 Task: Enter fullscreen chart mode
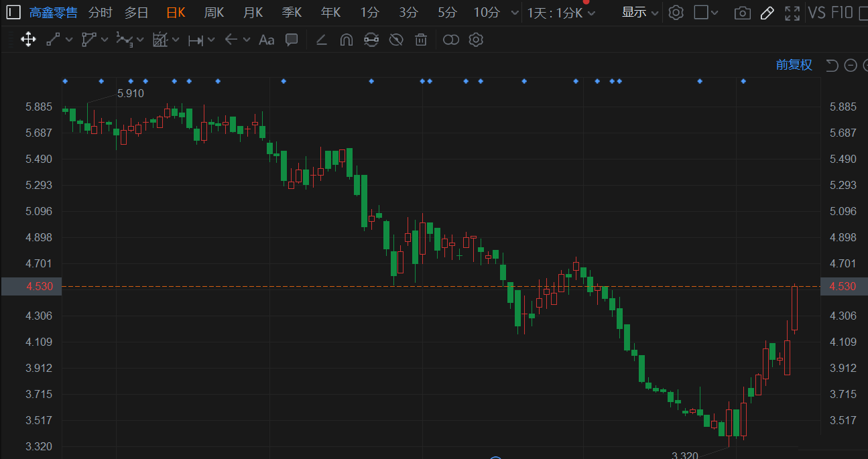click(792, 13)
